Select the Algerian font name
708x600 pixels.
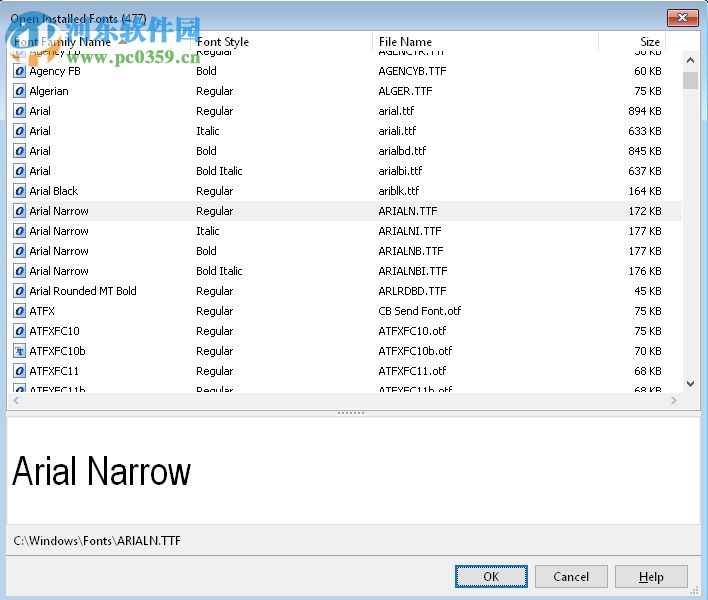[x=49, y=91]
